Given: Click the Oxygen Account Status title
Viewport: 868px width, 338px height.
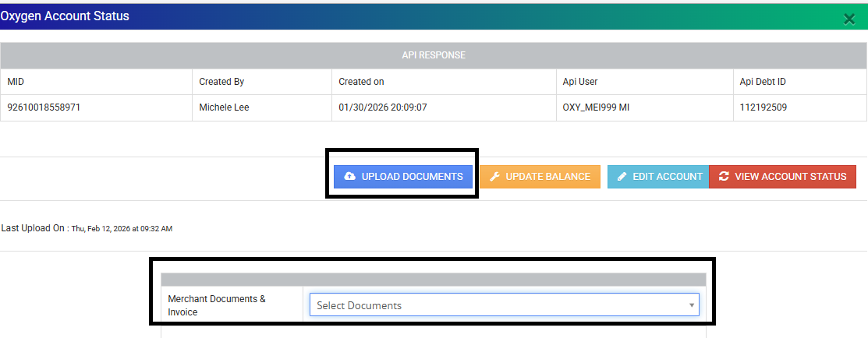Looking at the screenshot, I should pos(65,16).
